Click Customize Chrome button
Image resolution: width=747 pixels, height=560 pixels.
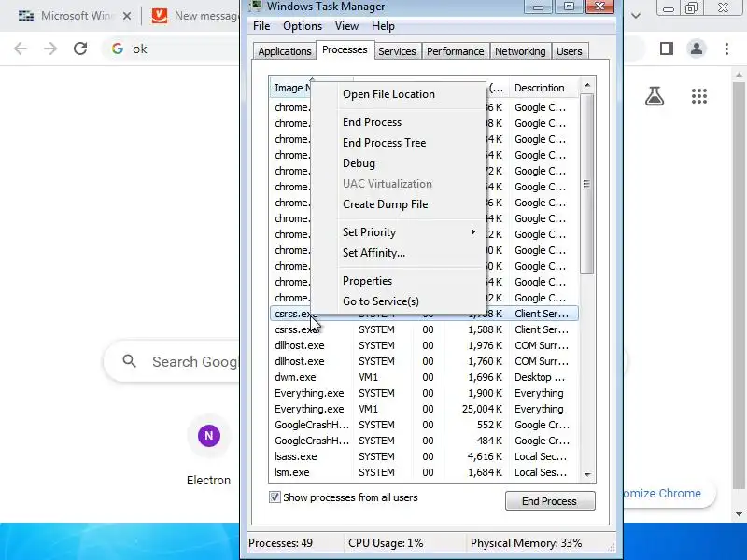[669, 494]
